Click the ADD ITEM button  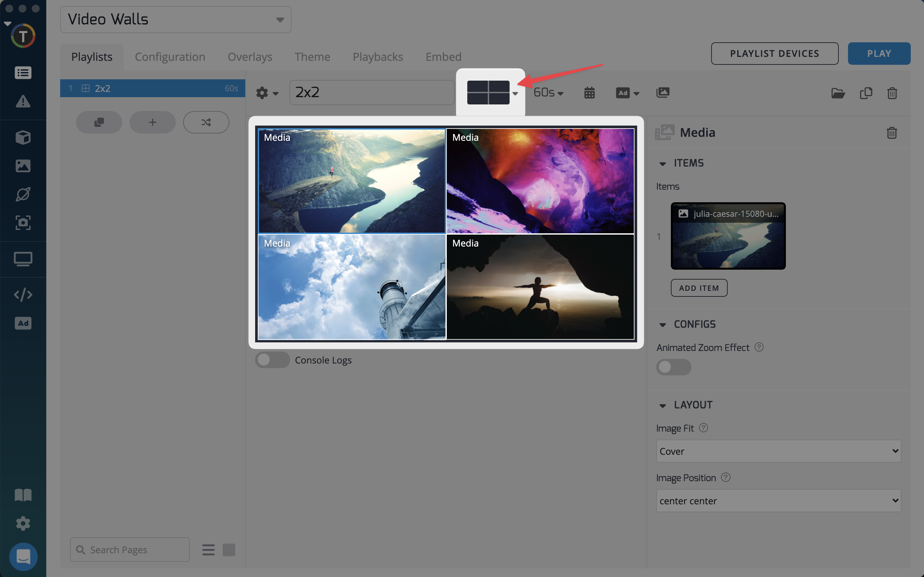(x=699, y=288)
